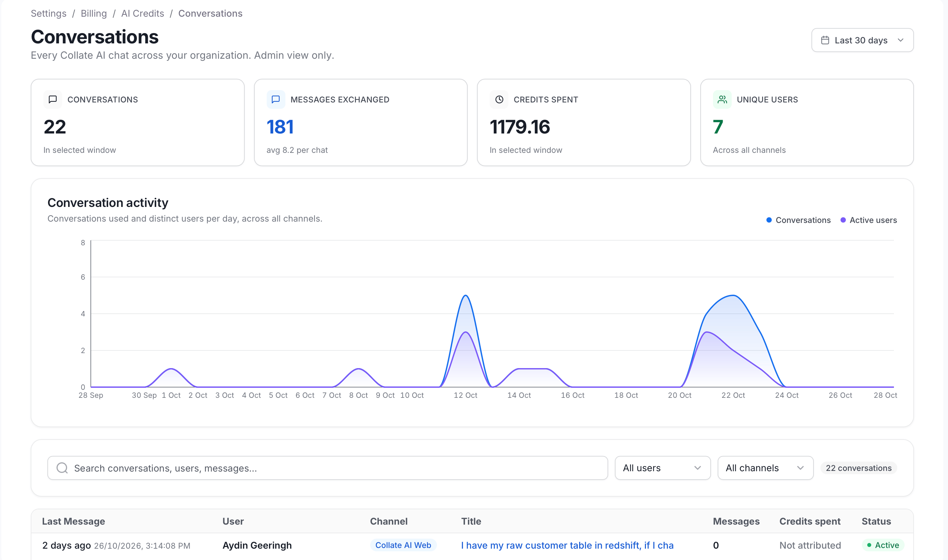Click the Not attributed credits cell

point(810,545)
